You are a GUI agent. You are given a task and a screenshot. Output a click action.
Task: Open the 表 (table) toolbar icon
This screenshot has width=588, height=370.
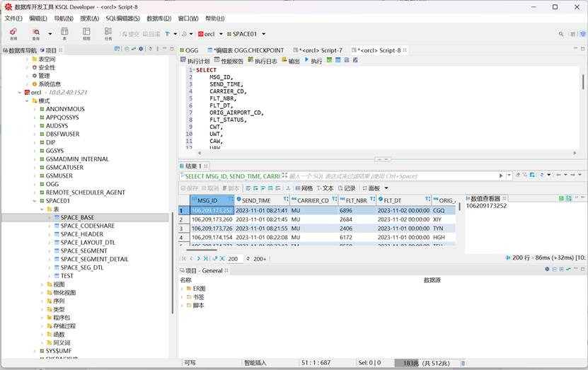(x=64, y=33)
